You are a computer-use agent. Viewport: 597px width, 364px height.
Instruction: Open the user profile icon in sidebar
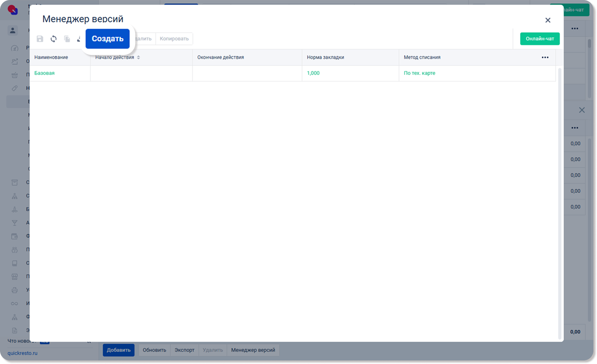click(13, 30)
